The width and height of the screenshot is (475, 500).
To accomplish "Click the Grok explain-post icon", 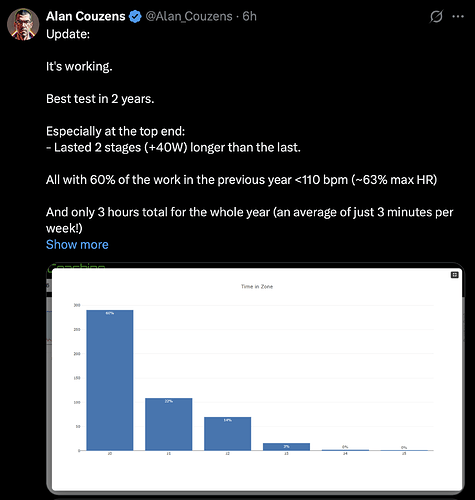I will coord(436,16).
